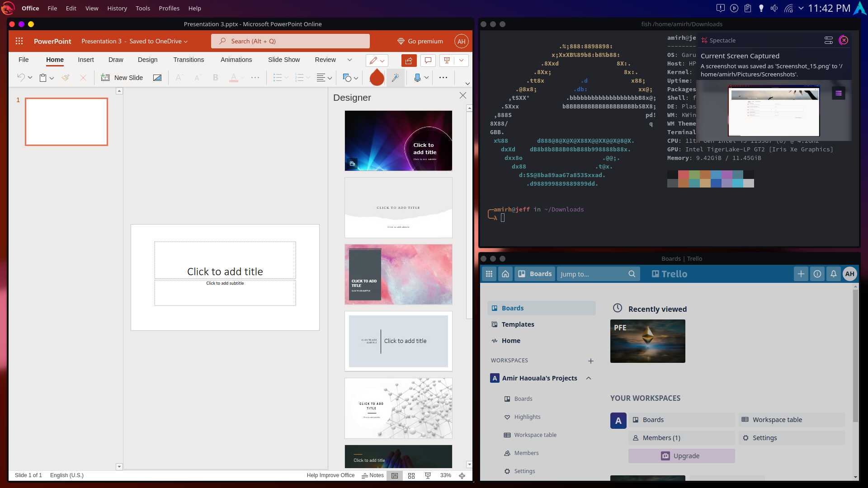Open the Design ribbon tab
868x488 pixels.
(x=148, y=60)
